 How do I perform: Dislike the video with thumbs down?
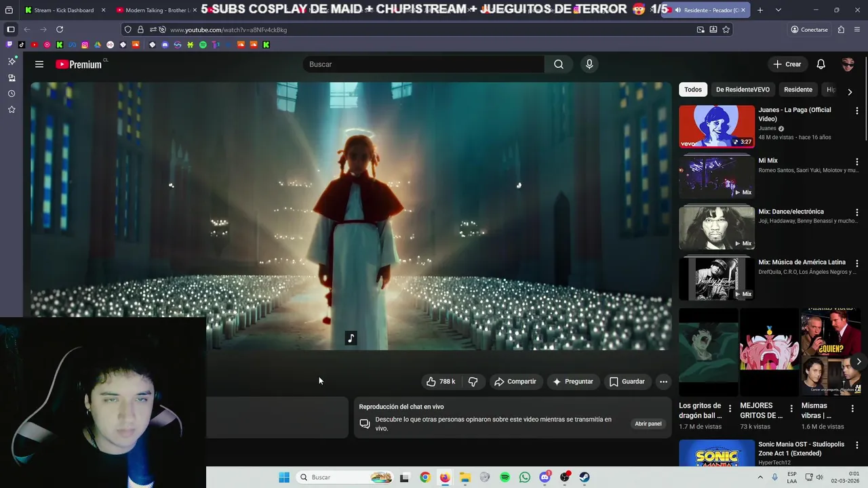473,382
